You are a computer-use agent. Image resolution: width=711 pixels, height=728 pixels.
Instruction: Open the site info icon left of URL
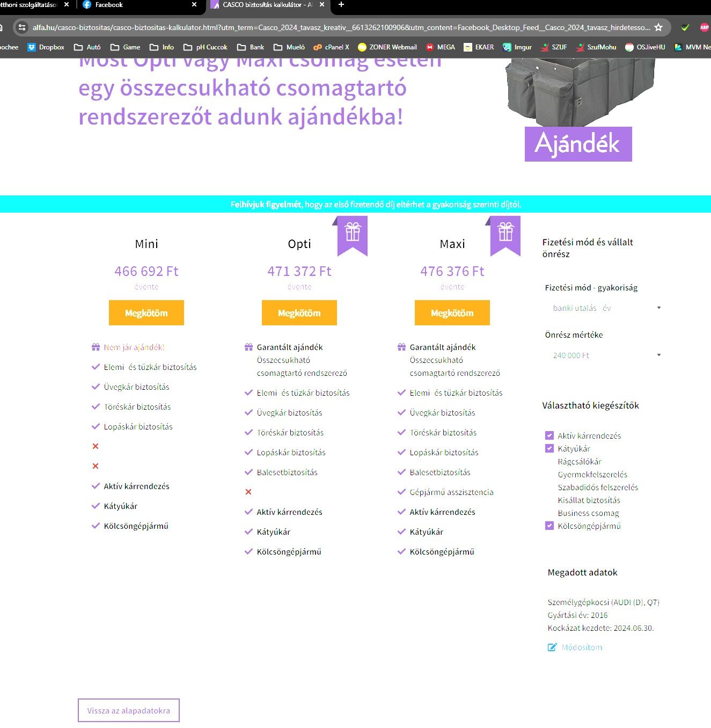22,27
